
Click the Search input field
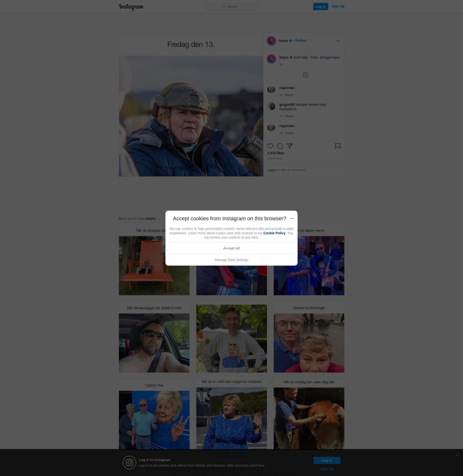231,7
